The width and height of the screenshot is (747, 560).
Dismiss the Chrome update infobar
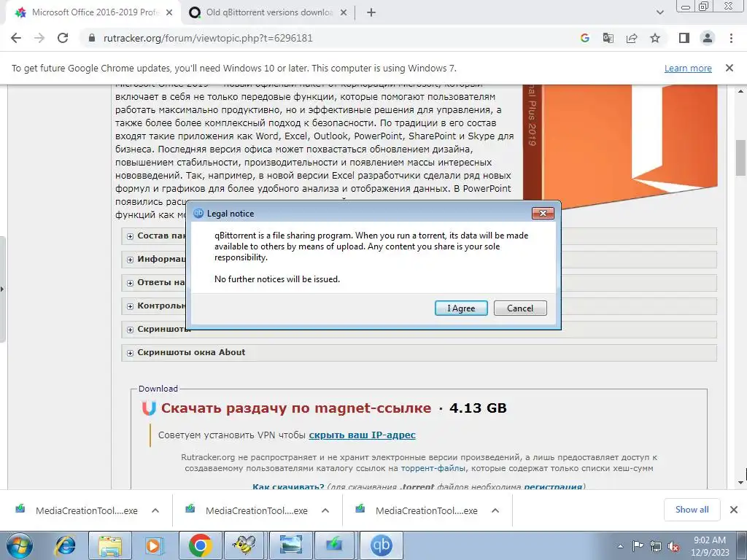729,68
